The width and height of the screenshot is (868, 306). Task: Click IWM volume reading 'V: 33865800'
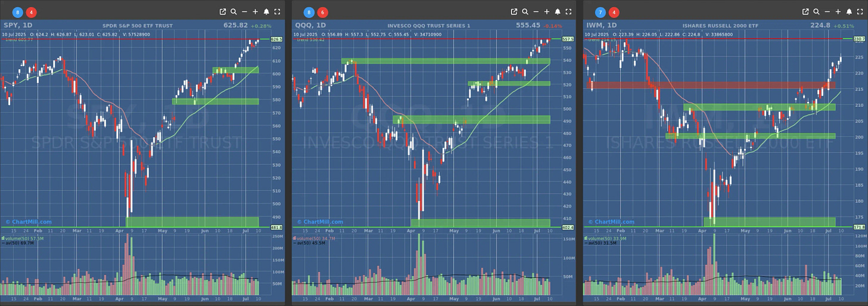click(720, 35)
